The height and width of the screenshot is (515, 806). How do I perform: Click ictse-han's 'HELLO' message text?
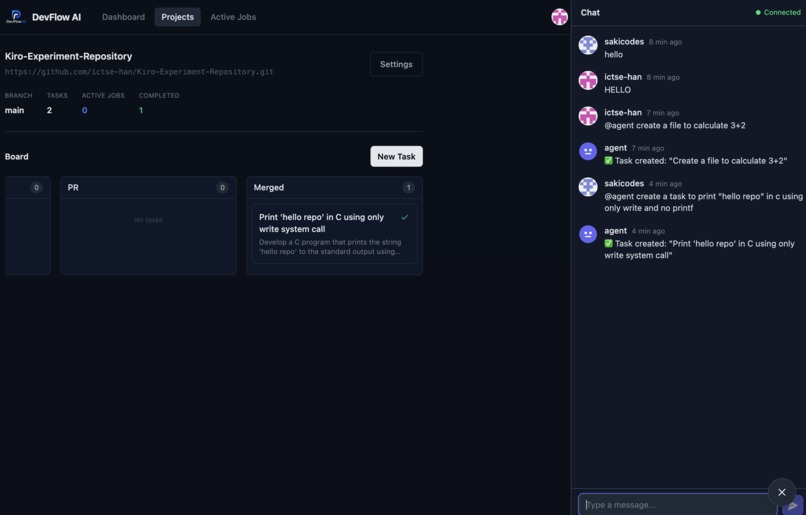[x=617, y=90]
